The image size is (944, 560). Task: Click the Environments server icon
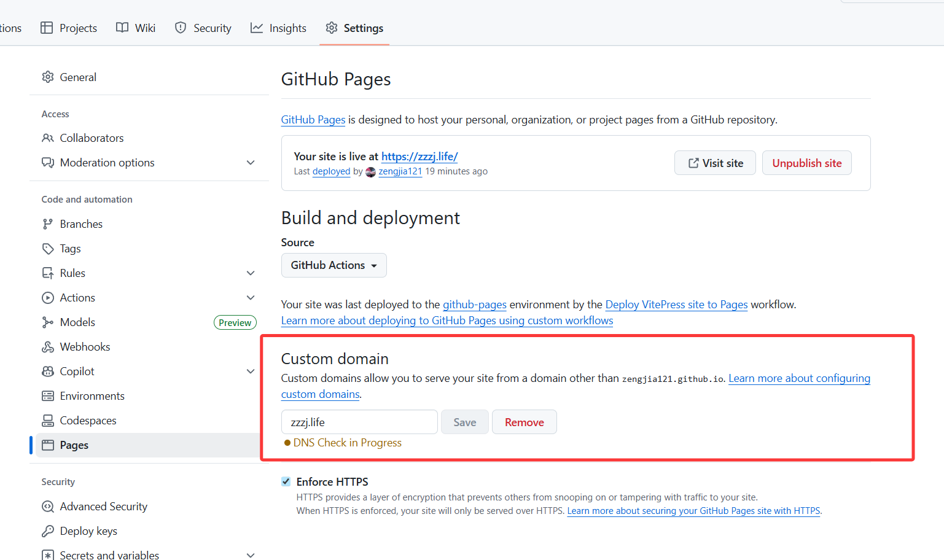(48, 396)
